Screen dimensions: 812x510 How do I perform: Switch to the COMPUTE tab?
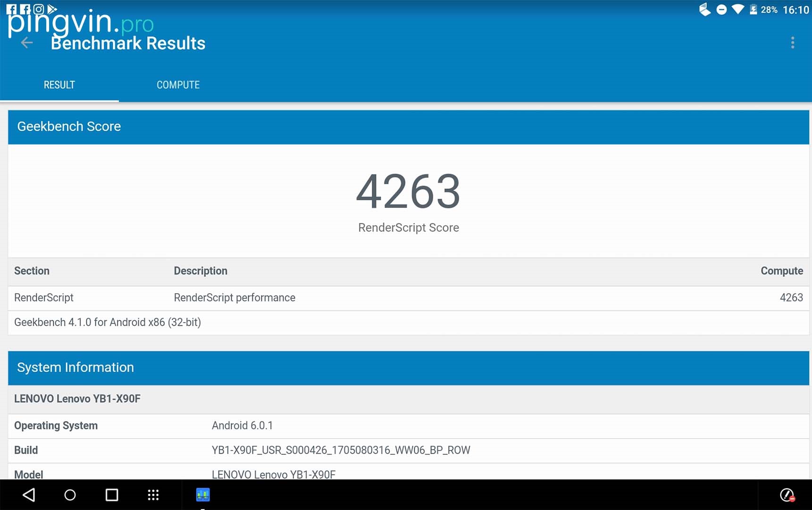point(178,85)
